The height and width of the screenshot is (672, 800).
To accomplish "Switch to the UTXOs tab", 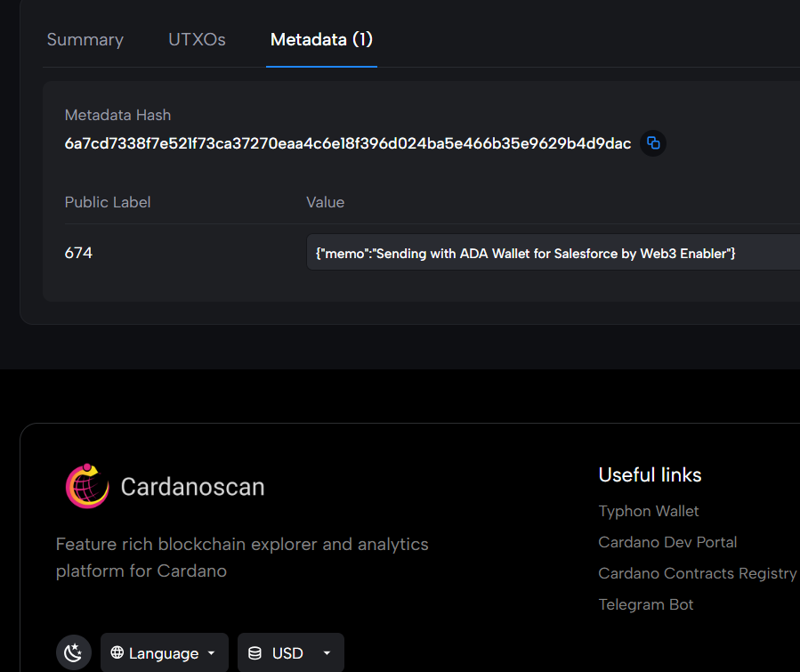I will [197, 40].
